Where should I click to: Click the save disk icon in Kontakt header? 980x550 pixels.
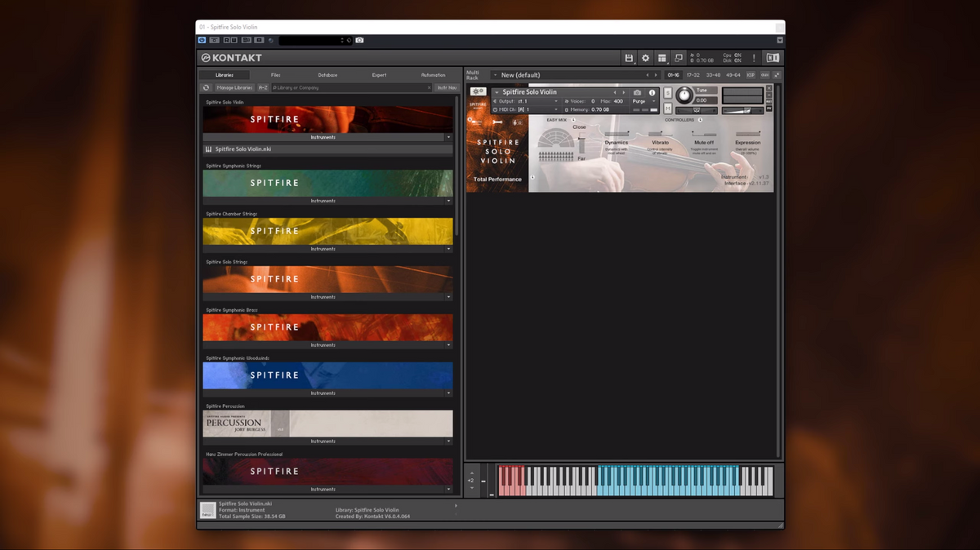pos(629,58)
